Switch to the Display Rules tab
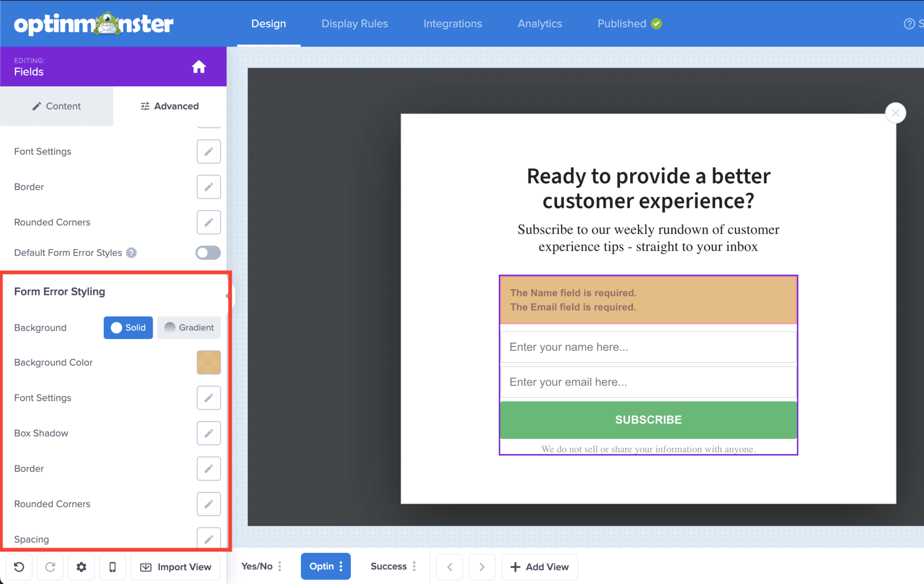 (x=355, y=23)
